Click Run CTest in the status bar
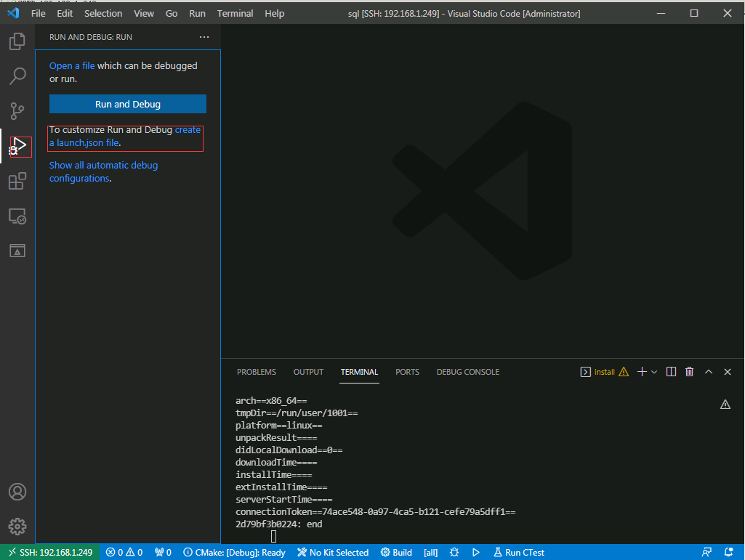745x560 pixels. coord(519,553)
